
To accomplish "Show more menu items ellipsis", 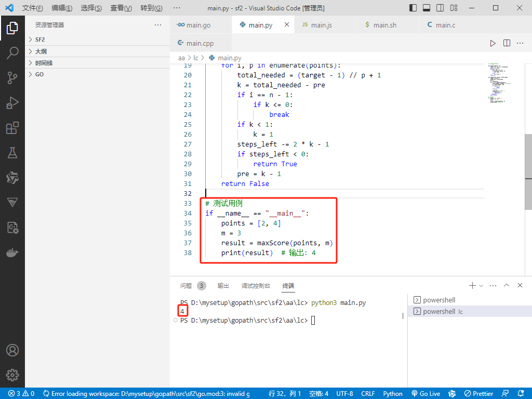I will coord(177,8).
